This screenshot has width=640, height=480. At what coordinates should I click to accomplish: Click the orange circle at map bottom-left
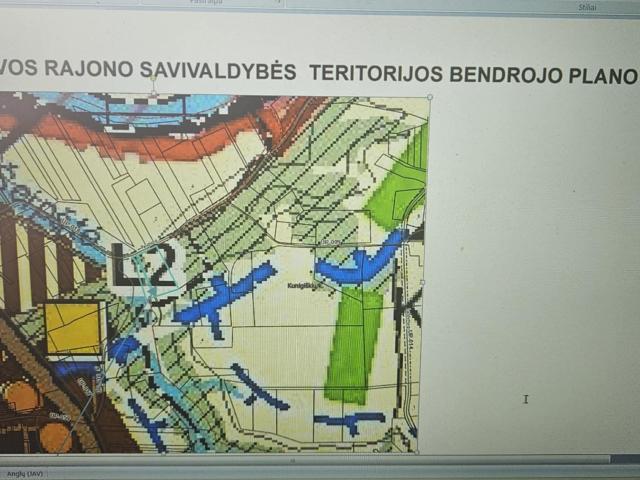coord(22,397)
